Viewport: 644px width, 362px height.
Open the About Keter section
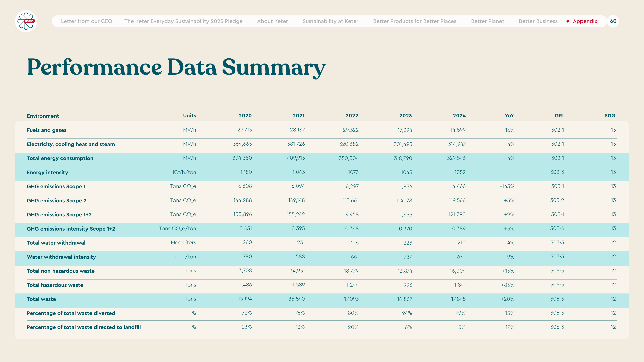pyautogui.click(x=273, y=21)
